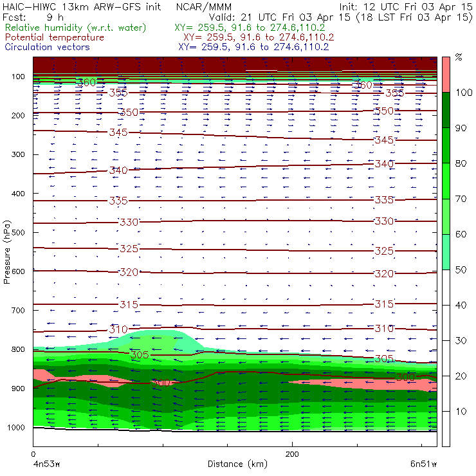The height and width of the screenshot is (476, 476).
Task: Click the "Fcst: 9 h" forecast hour text
Action: [x=33, y=17]
